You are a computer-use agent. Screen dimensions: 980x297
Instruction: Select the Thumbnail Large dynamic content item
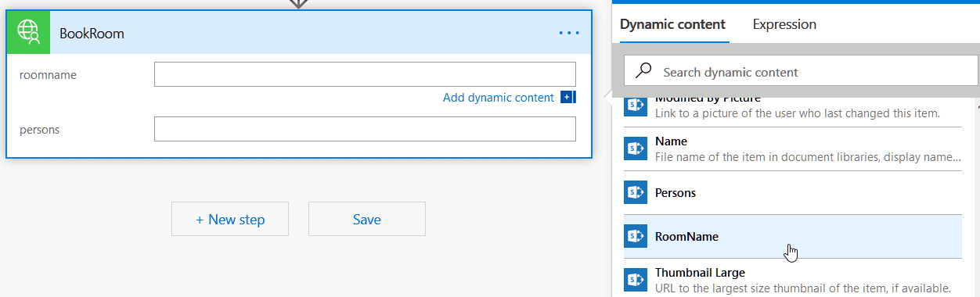click(x=793, y=279)
